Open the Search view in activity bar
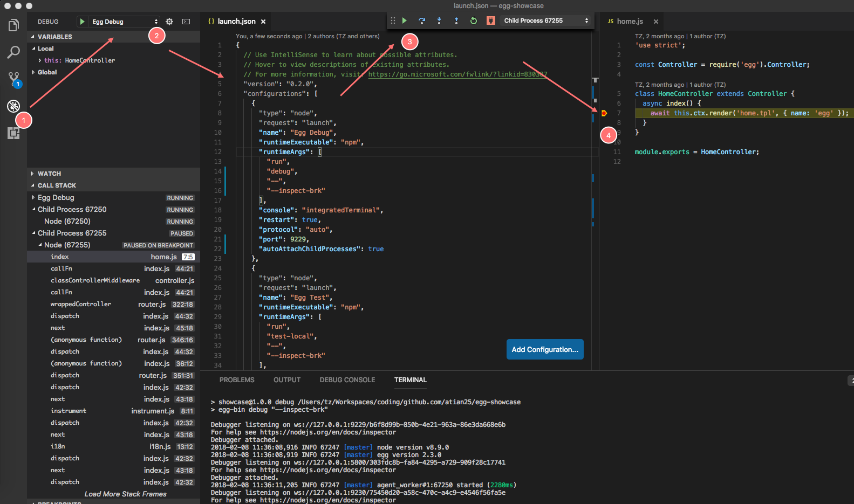 point(13,52)
